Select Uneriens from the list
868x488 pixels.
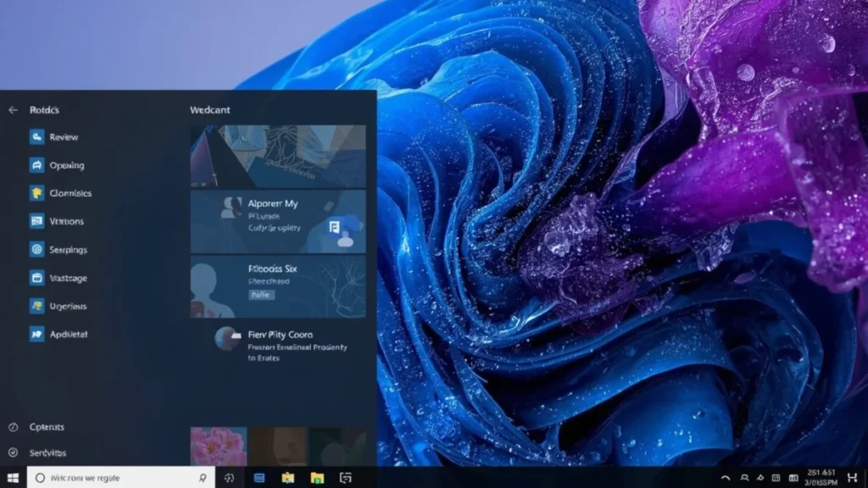click(68, 307)
